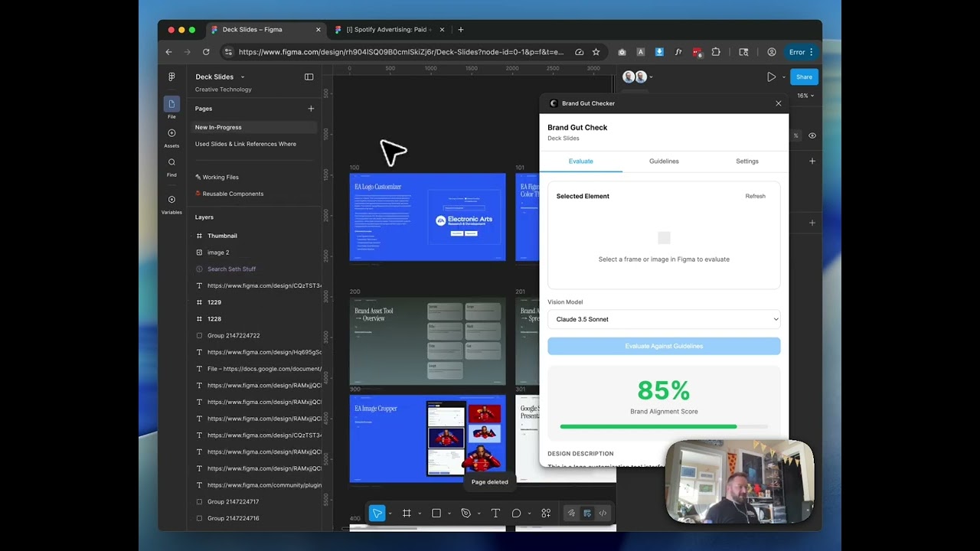Screen dimensions: 980x551
Task: Go back in browser history
Action: tap(168, 52)
